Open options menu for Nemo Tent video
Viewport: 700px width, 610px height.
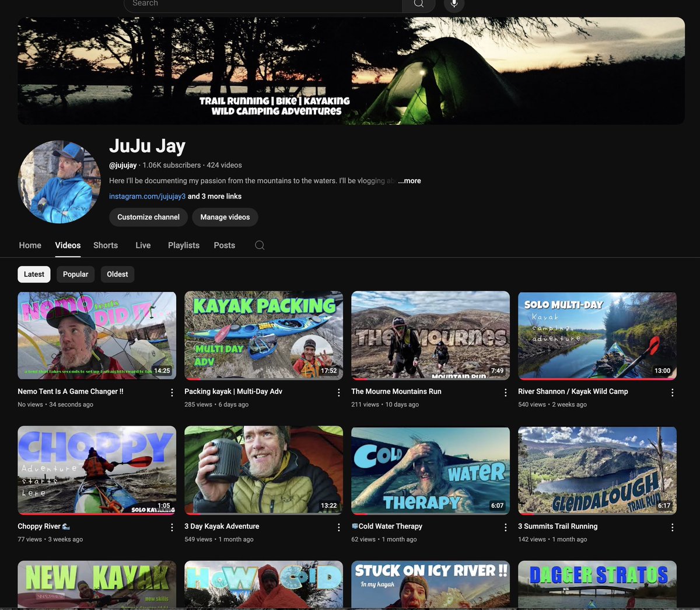[172, 393]
